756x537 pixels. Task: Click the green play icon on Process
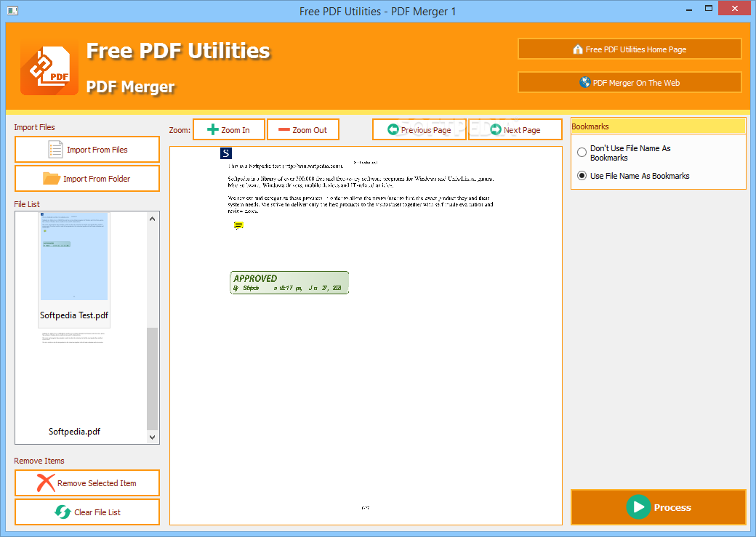pyautogui.click(x=638, y=507)
